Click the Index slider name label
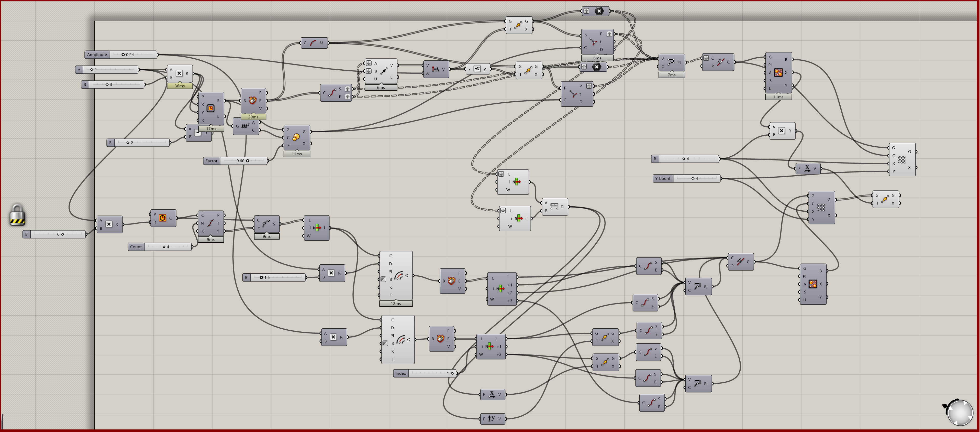The height and width of the screenshot is (432, 980). [400, 373]
